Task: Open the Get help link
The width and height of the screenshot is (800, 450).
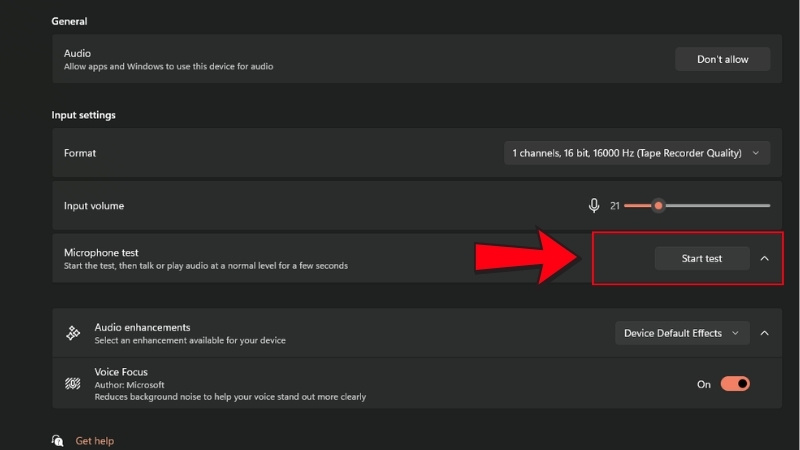Action: (95, 440)
